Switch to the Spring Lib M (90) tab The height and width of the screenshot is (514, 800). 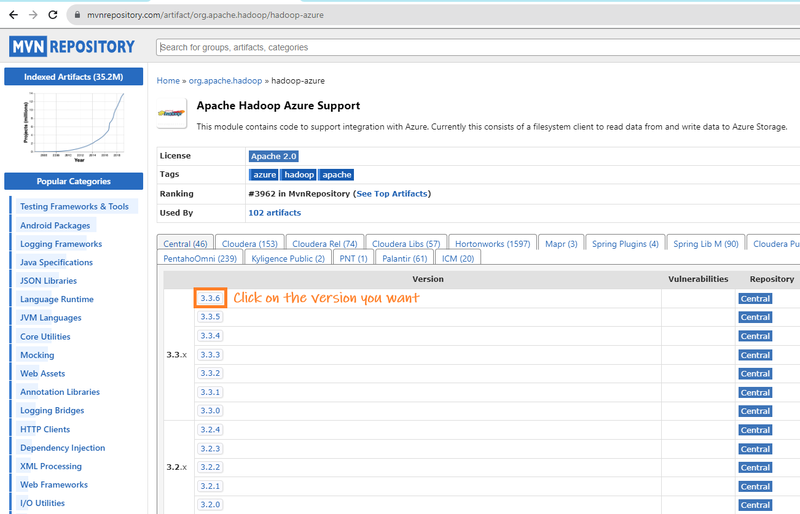point(706,243)
